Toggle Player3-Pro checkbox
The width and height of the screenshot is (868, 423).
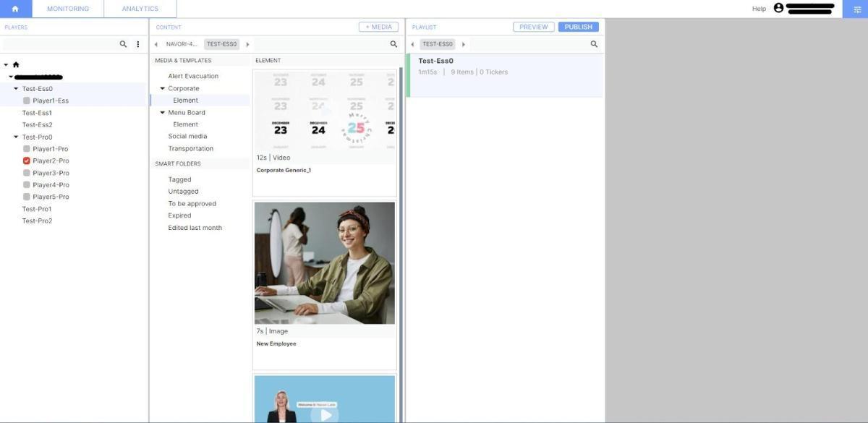pyautogui.click(x=27, y=173)
